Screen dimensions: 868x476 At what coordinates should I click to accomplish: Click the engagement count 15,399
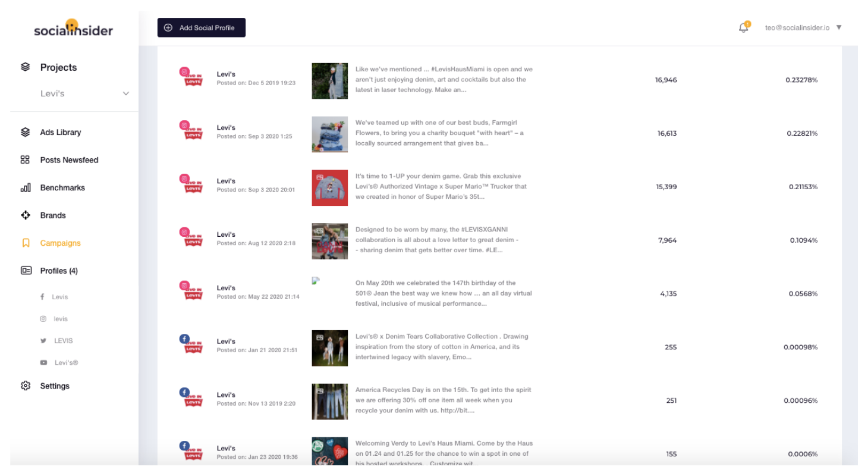(x=666, y=187)
